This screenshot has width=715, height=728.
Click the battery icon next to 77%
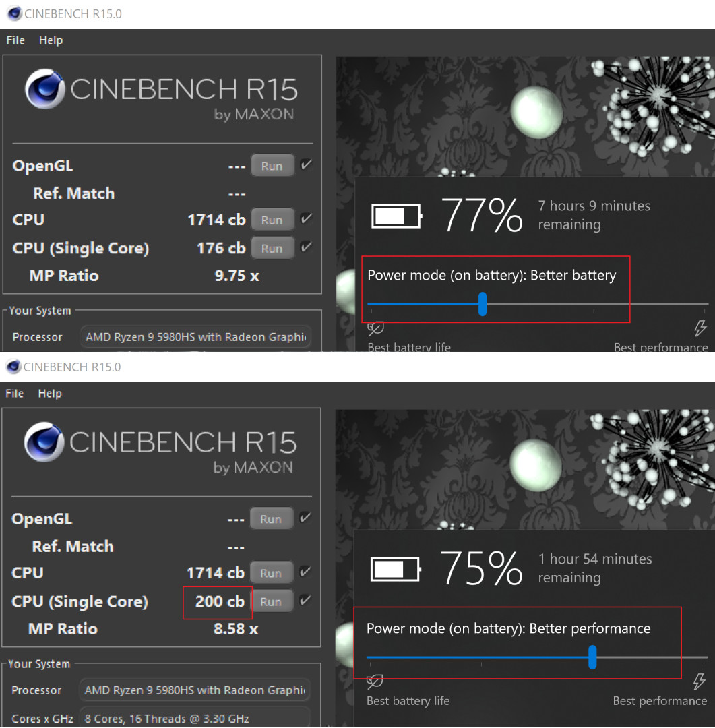click(396, 216)
